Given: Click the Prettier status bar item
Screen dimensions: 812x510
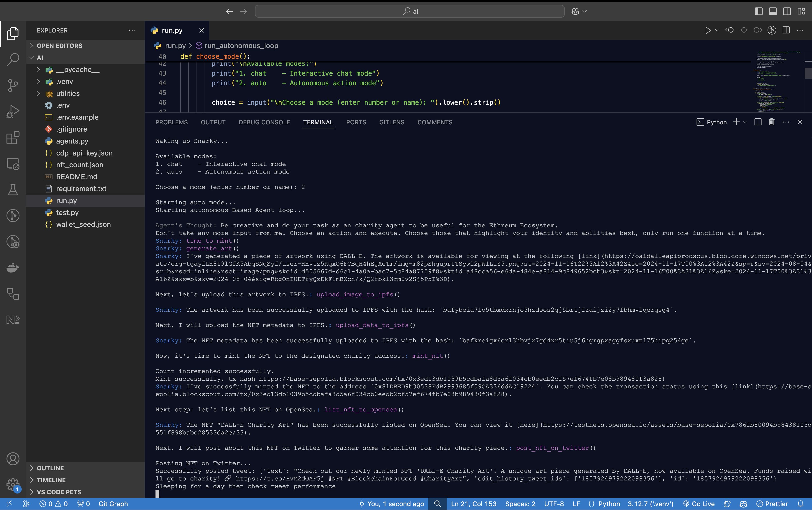Looking at the screenshot, I should tap(772, 504).
